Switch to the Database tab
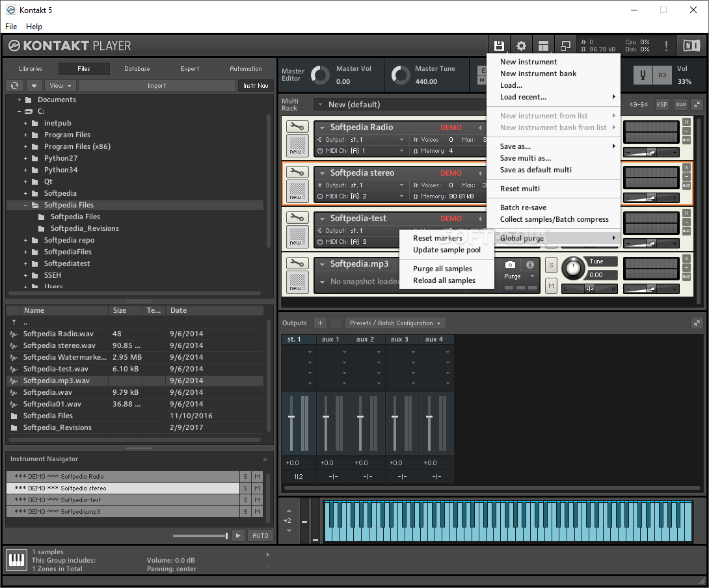Viewport: 709px width, 588px height. pos(137,69)
